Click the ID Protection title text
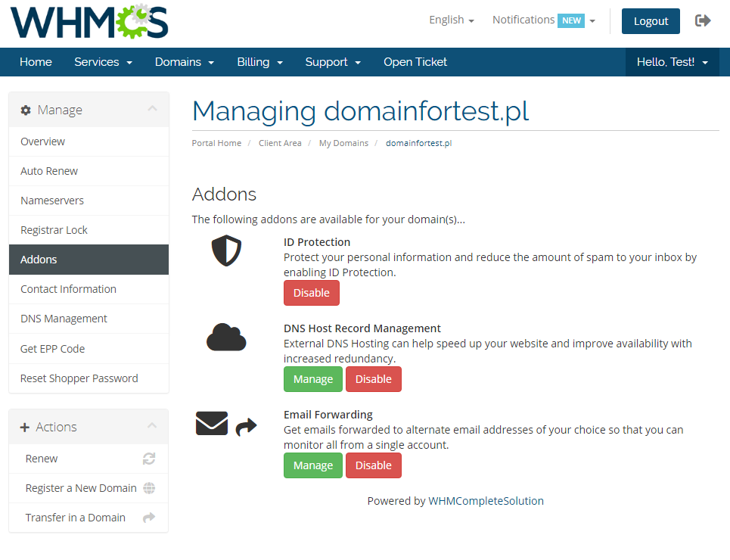 click(x=317, y=242)
